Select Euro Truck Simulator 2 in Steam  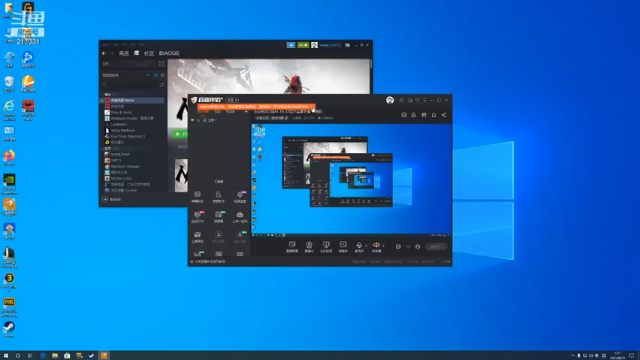125,136
